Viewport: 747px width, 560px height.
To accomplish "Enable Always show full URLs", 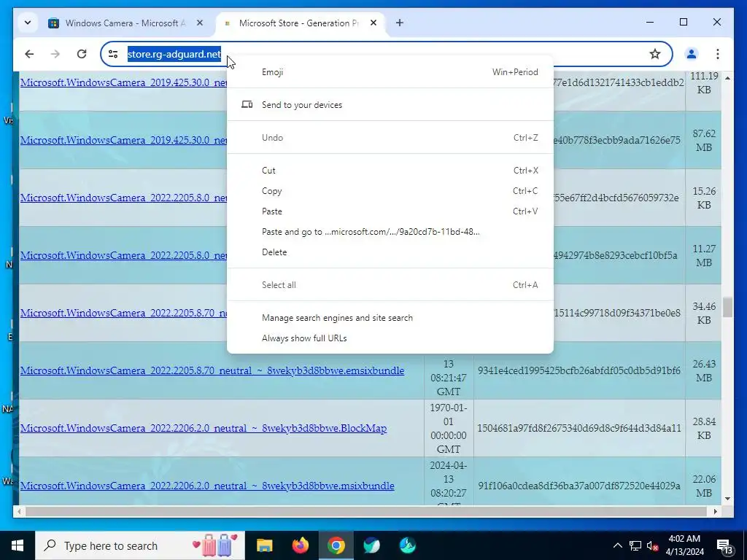I will point(390,338).
